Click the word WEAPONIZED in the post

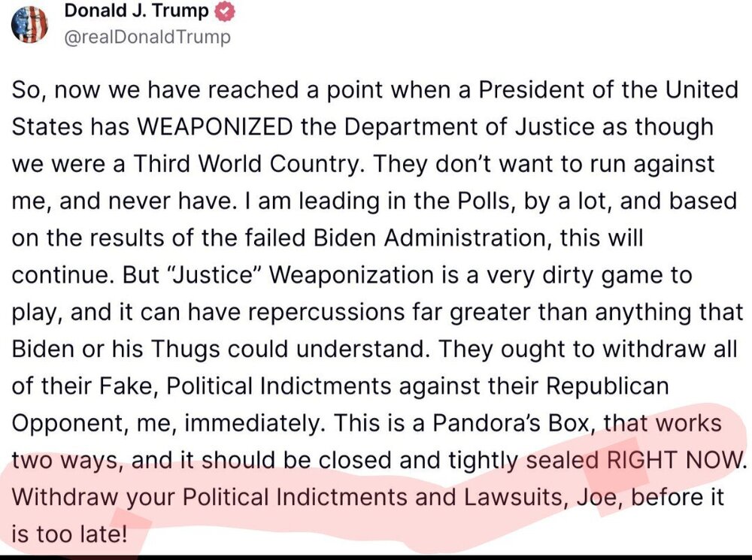tap(214, 126)
